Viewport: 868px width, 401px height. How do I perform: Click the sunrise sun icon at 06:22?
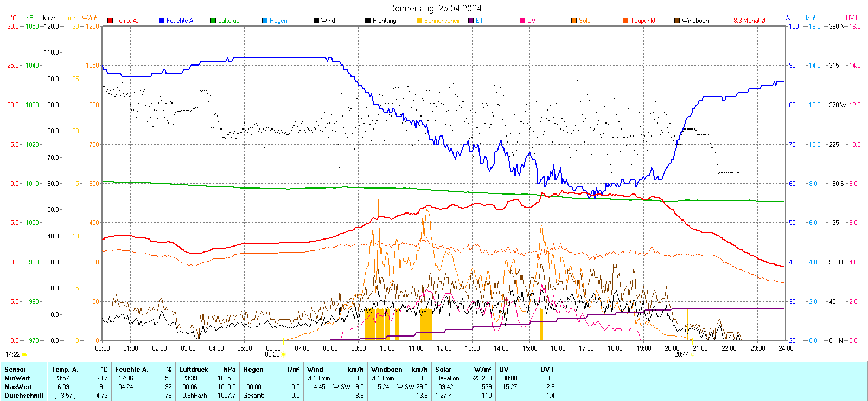click(283, 354)
